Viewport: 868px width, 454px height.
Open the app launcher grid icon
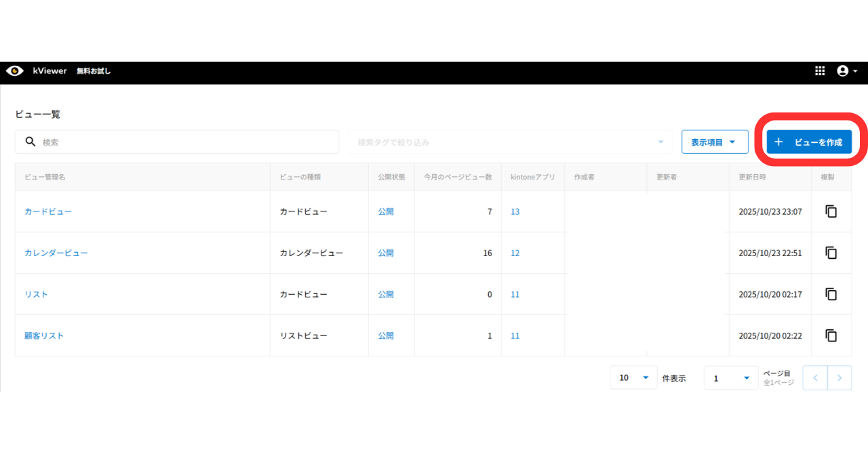point(819,70)
